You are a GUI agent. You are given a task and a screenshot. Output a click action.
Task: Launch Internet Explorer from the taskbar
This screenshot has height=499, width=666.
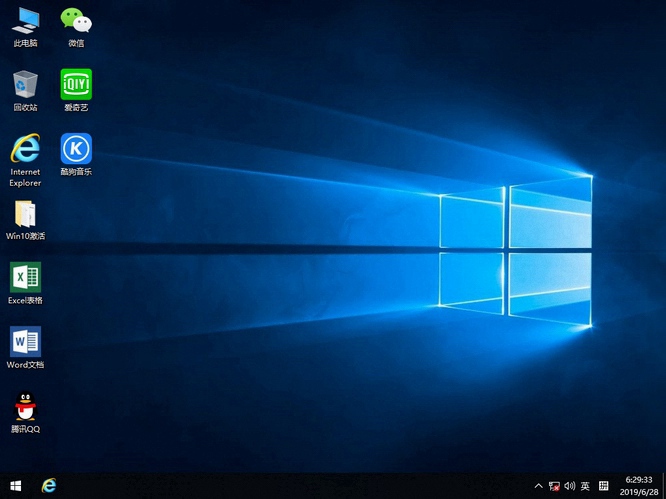(48, 486)
